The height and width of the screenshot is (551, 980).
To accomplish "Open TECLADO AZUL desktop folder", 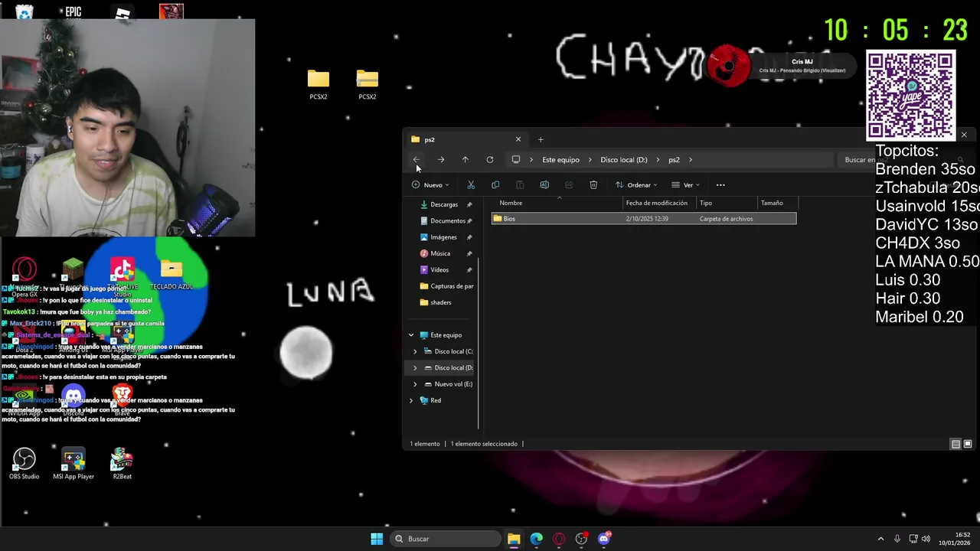I will [x=171, y=274].
